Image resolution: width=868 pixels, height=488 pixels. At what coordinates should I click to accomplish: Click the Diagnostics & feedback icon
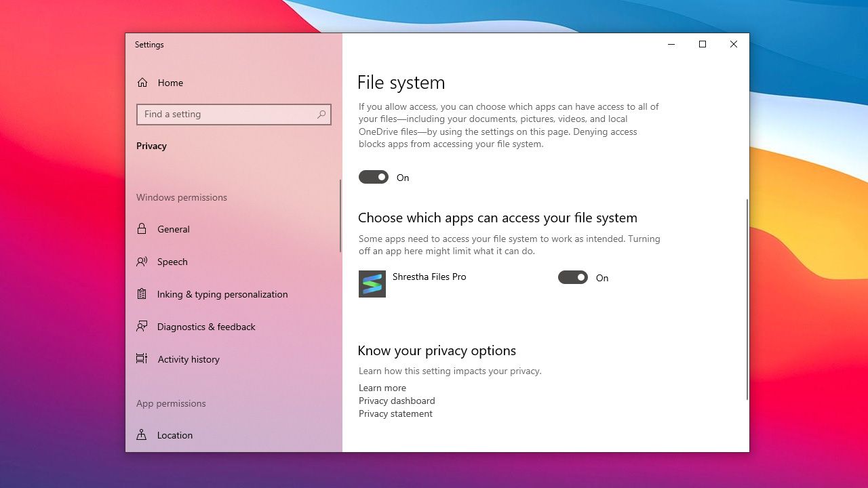(142, 327)
